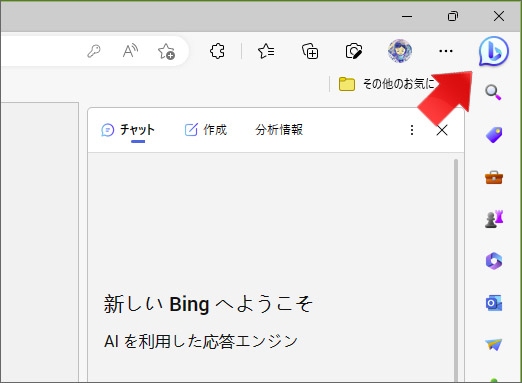The width and height of the screenshot is (522, 383).
Task: Open Microsoft 365 in the sidebar
Action: click(494, 261)
